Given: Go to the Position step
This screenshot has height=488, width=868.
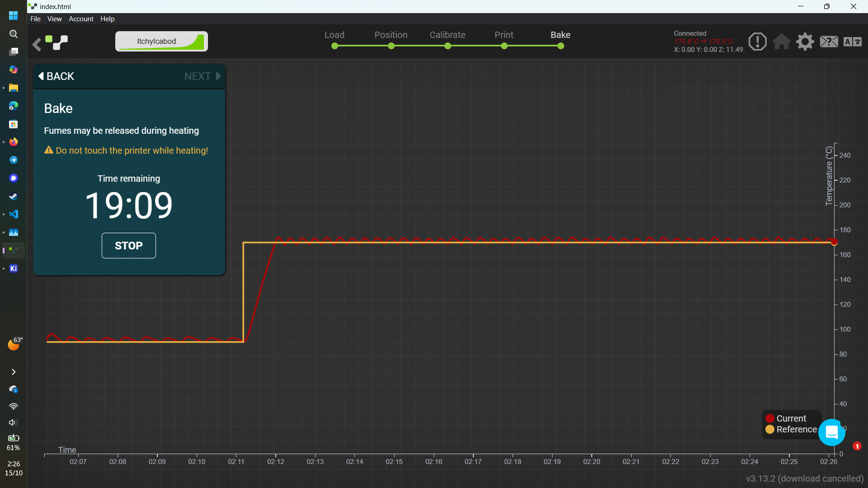Looking at the screenshot, I should tap(391, 39).
